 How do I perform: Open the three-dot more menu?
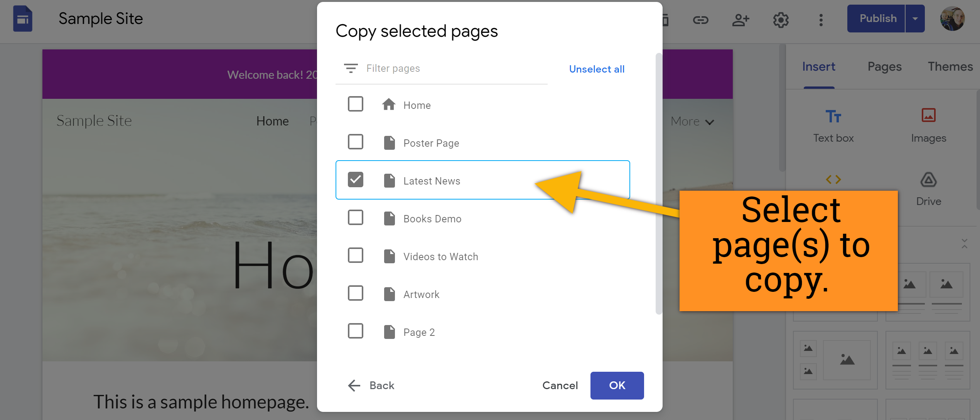coord(821,20)
